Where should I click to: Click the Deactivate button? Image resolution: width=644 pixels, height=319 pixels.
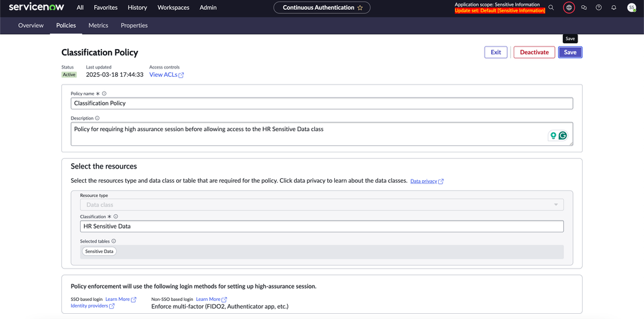534,52
